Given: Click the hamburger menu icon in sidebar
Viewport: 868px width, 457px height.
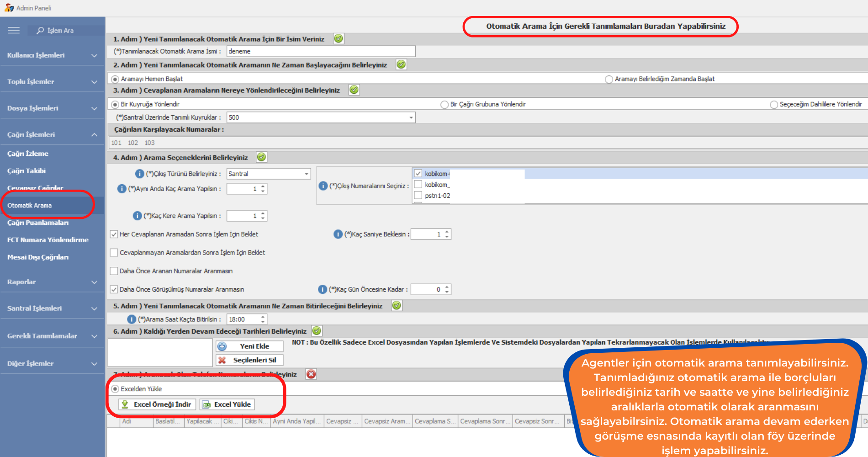Looking at the screenshot, I should click(14, 30).
